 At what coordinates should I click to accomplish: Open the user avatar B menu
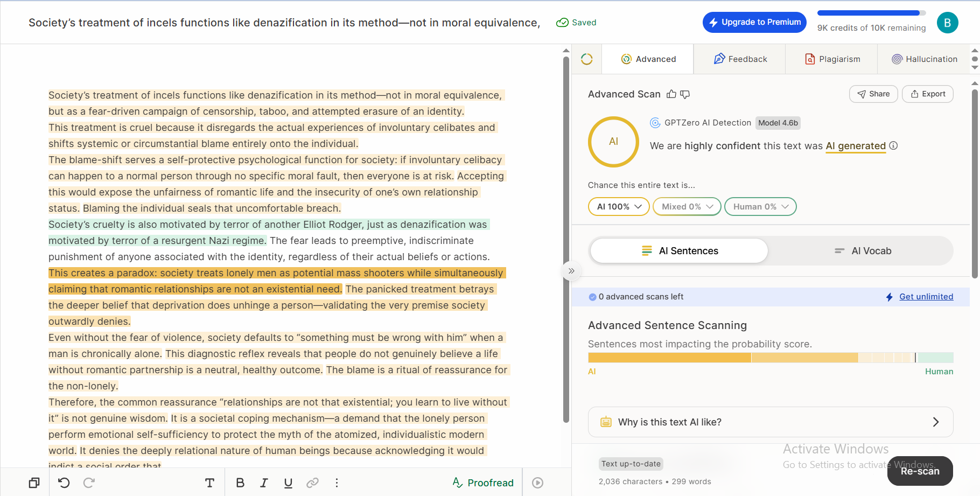pos(947,23)
